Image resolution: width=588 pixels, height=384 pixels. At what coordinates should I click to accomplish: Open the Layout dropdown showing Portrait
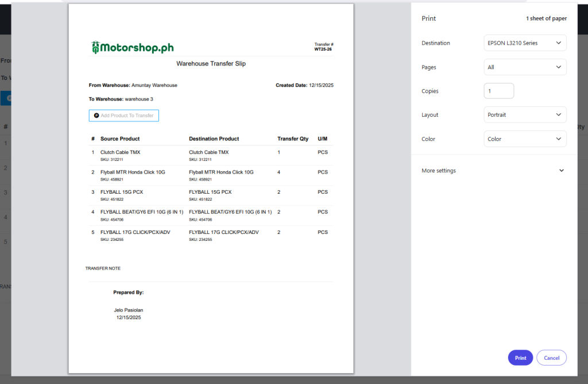pos(525,115)
